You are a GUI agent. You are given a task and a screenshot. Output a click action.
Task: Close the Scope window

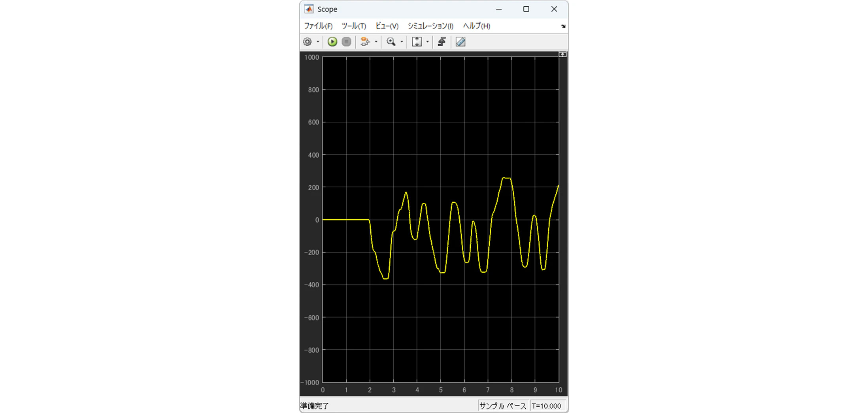[554, 9]
